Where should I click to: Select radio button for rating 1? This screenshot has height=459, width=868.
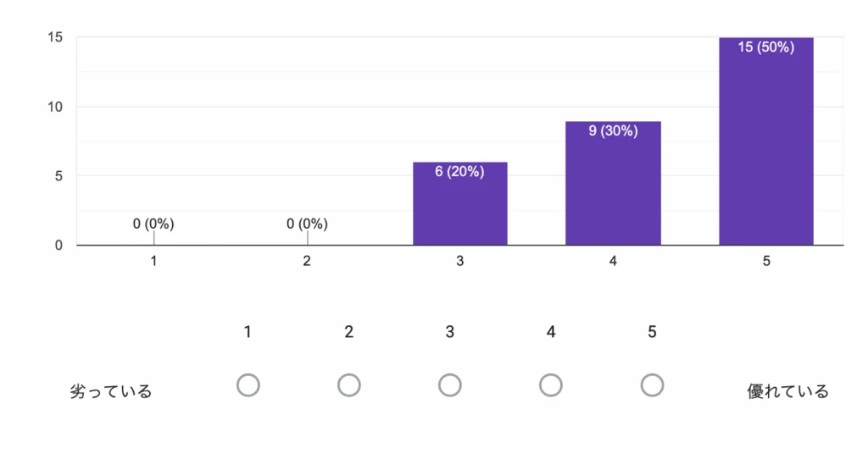tap(248, 385)
